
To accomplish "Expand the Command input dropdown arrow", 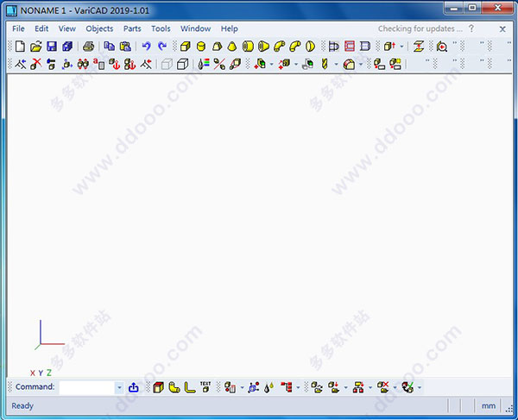I will [x=119, y=387].
